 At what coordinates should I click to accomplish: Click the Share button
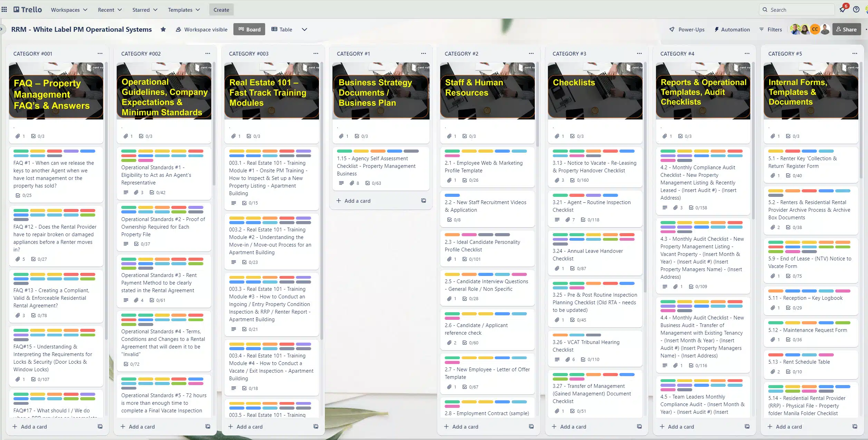846,29
